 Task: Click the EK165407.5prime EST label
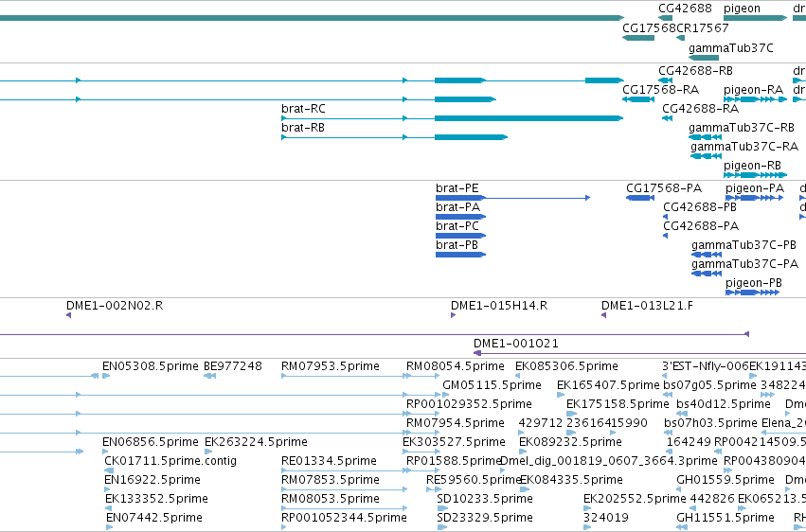pos(608,385)
